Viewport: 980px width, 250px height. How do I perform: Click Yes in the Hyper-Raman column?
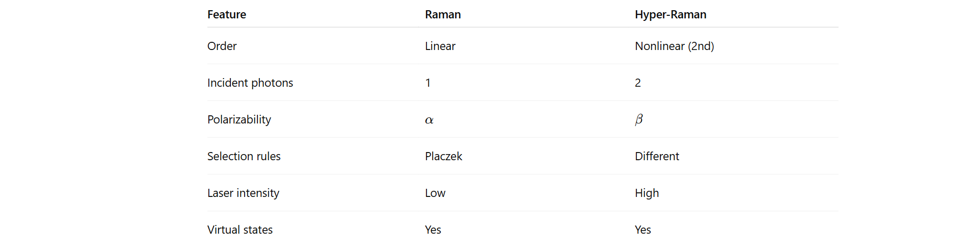[x=643, y=230]
